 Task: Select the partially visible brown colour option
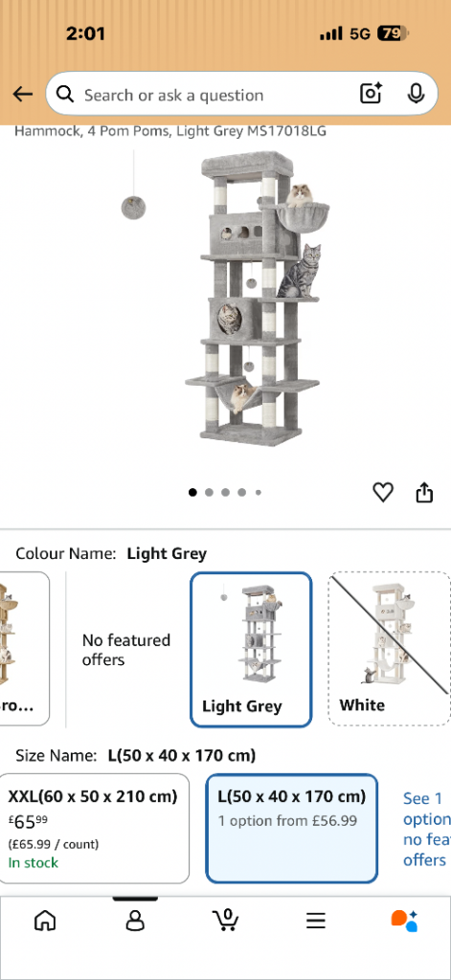(x=24, y=649)
